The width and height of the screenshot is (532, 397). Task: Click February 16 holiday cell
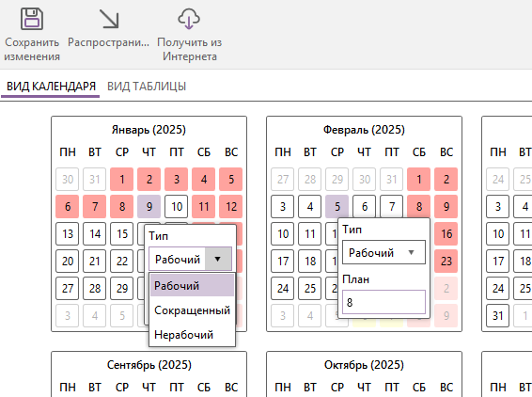tap(446, 233)
